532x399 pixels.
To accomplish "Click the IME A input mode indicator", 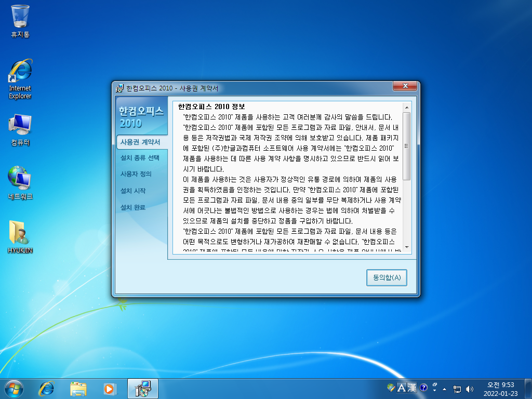I will tap(402, 388).
